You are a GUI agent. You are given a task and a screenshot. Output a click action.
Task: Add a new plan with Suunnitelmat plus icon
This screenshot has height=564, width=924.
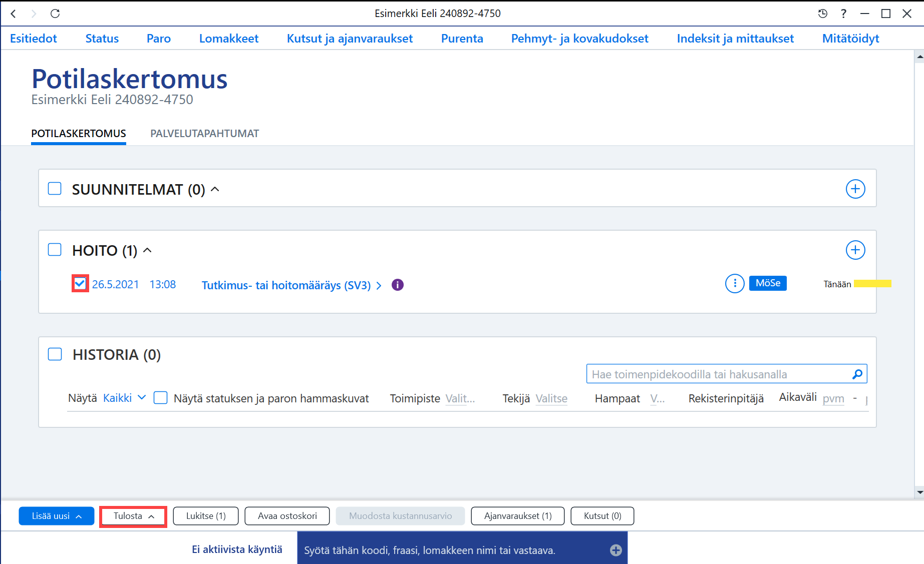(x=855, y=189)
